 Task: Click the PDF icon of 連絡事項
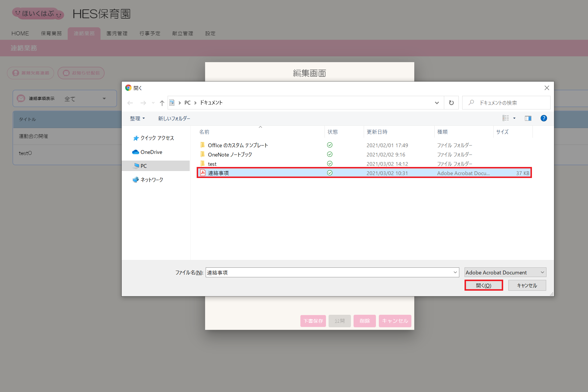[x=203, y=173]
